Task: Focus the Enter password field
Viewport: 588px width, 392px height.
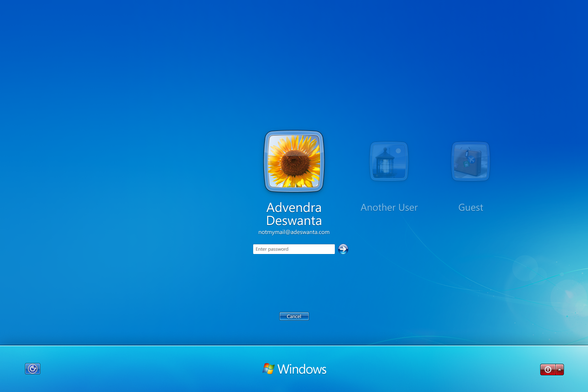Action: pyautogui.click(x=294, y=249)
